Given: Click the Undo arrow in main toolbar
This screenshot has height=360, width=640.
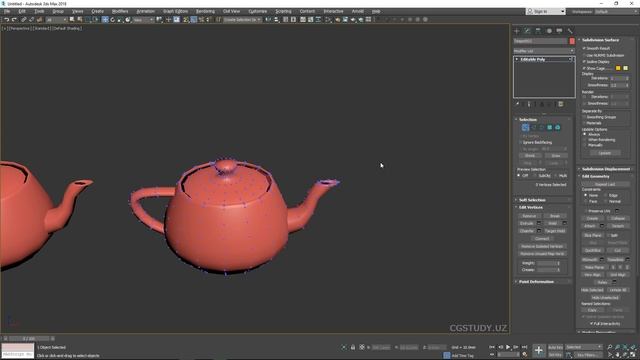Looking at the screenshot, I should click(x=7, y=20).
